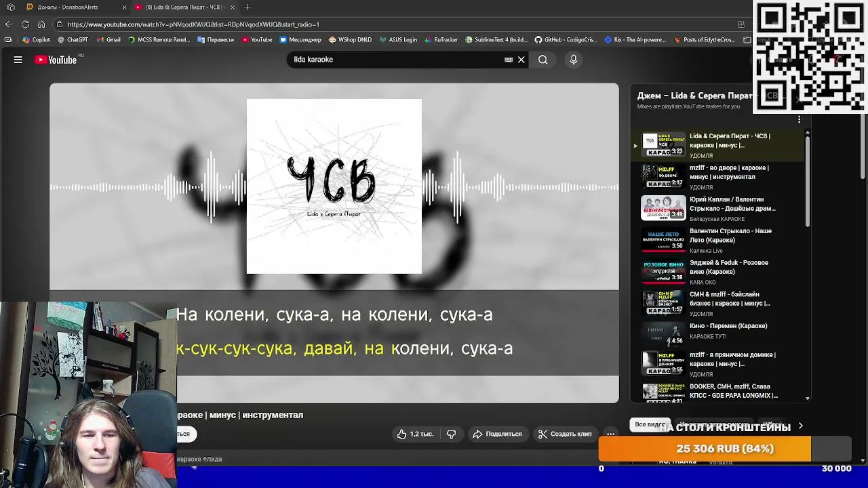868x488 pixels.
Task: Click the video player ЧСВ cover art
Action: [334, 186]
